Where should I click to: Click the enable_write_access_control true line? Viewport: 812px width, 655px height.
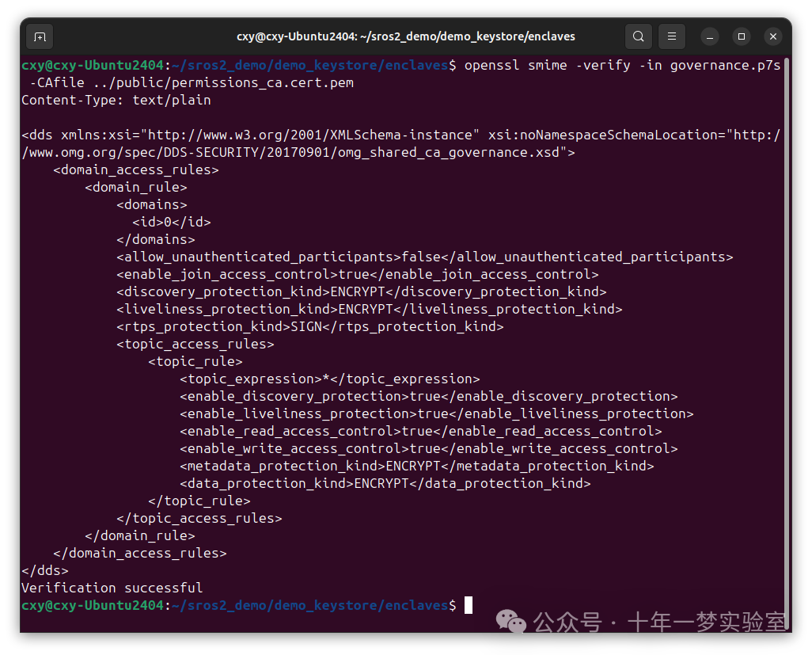429,449
